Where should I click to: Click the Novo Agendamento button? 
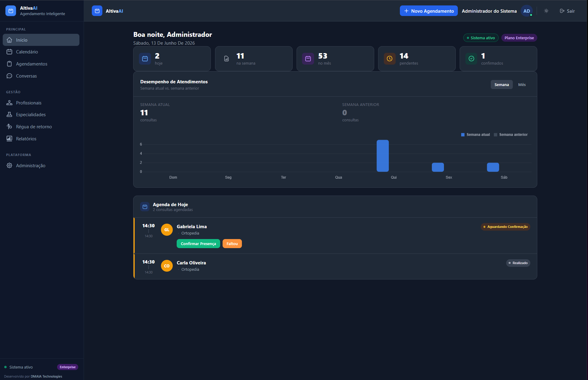tap(429, 11)
